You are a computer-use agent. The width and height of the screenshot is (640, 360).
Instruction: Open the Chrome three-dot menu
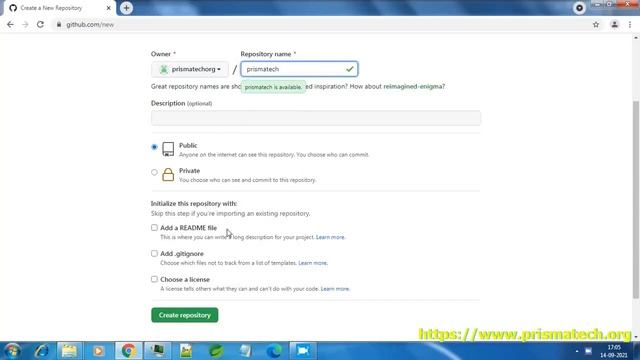tap(630, 24)
